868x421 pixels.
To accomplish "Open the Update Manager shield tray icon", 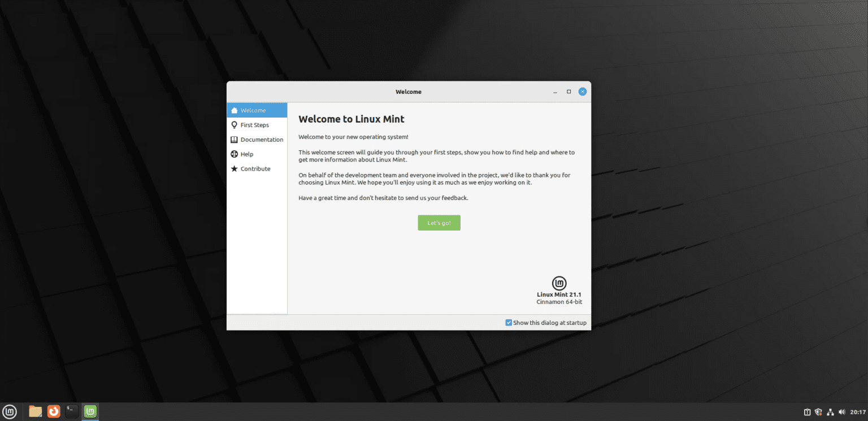I will pos(818,411).
